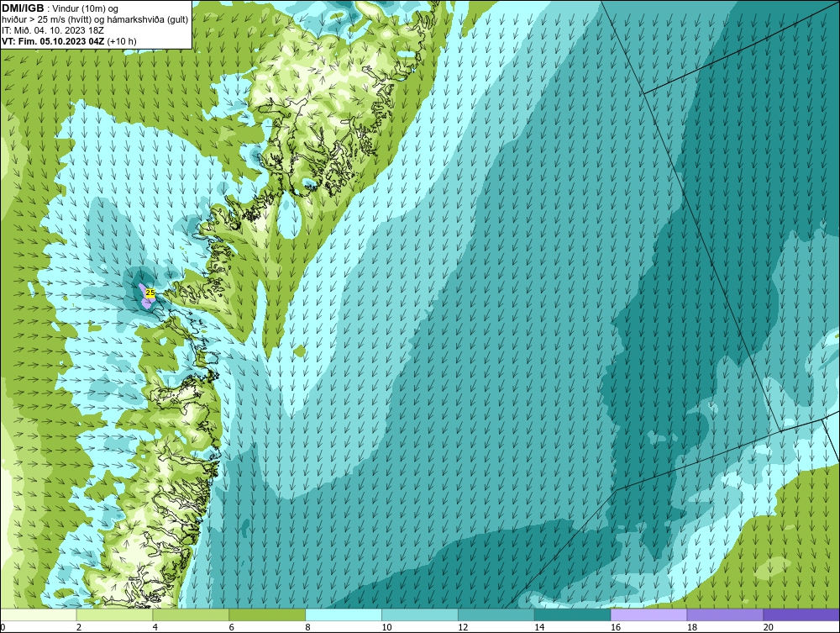Click the DMI/IGB title text
Image resolution: width=840 pixels, height=633 pixels.
coord(23,8)
